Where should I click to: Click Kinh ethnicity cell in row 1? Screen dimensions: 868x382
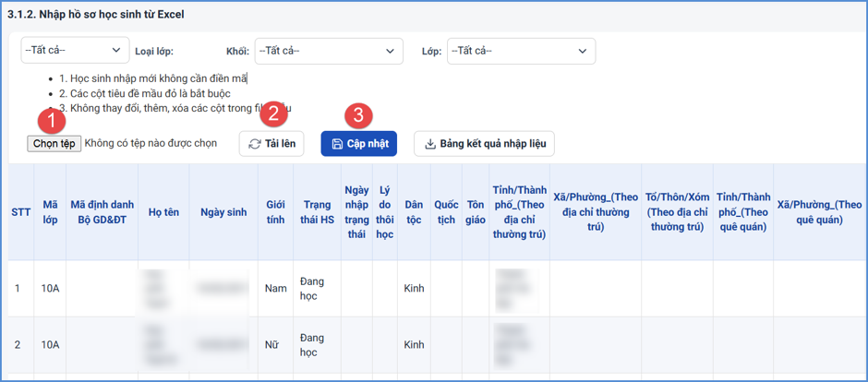click(x=414, y=288)
